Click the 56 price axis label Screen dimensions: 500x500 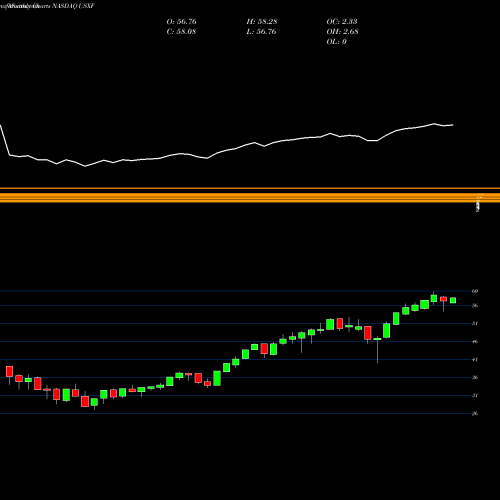[x=475, y=305]
